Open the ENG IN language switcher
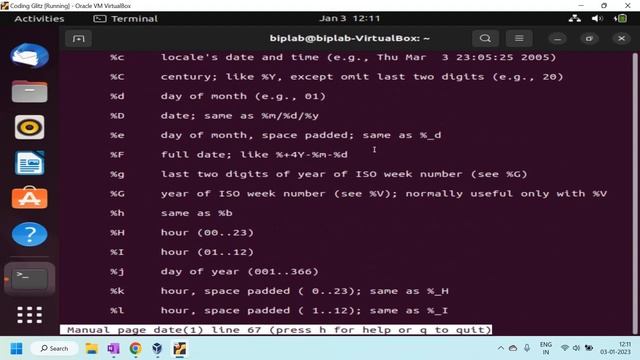This screenshot has height=360, width=640. pos(546,348)
